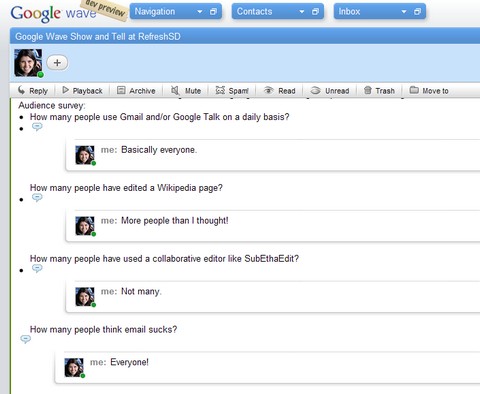Mute this wave via speaker icon

[x=175, y=90]
